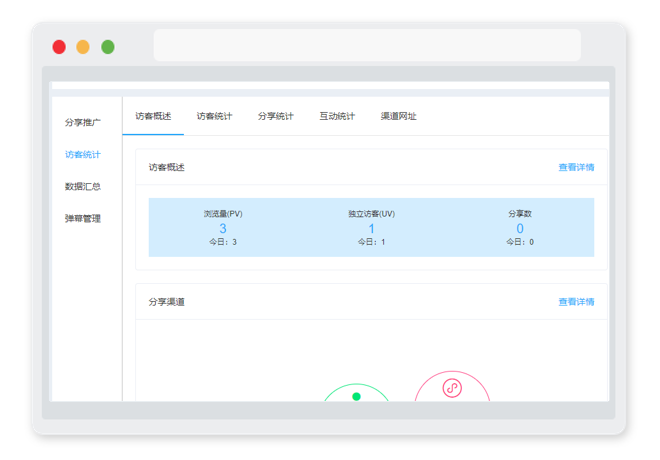Click the browser address bar
This screenshot has width=660, height=460.
point(367,45)
